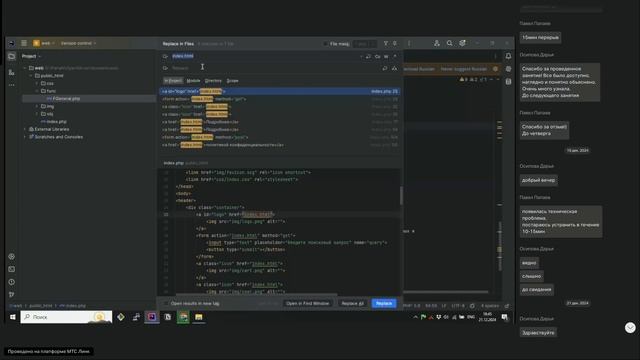This screenshot has width=640, height=360.
Task: Select the In Project scope tab
Action: [173, 81]
